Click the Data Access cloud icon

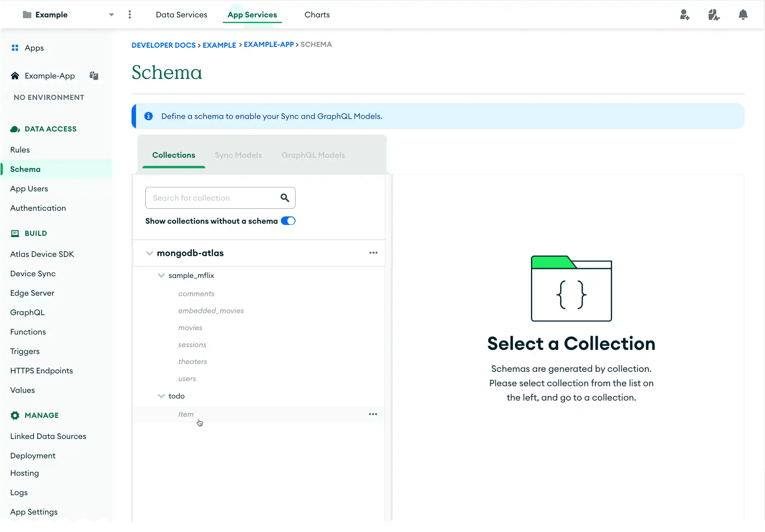pyautogui.click(x=15, y=129)
